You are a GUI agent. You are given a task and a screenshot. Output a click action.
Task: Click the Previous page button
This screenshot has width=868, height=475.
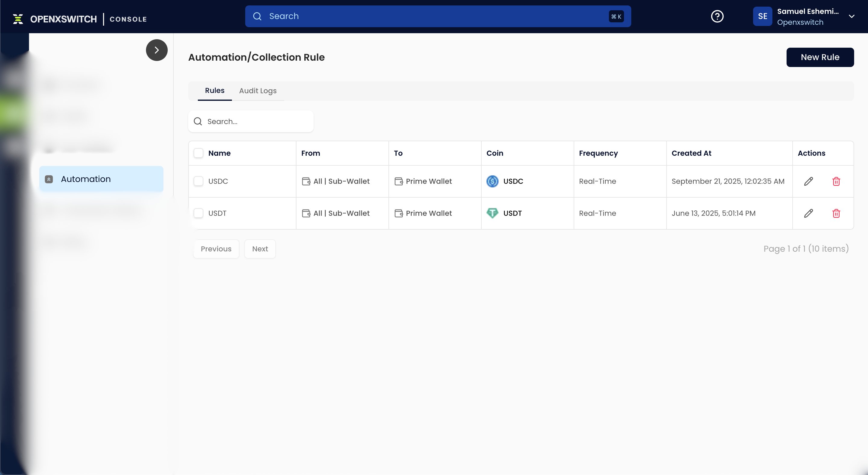(x=216, y=249)
